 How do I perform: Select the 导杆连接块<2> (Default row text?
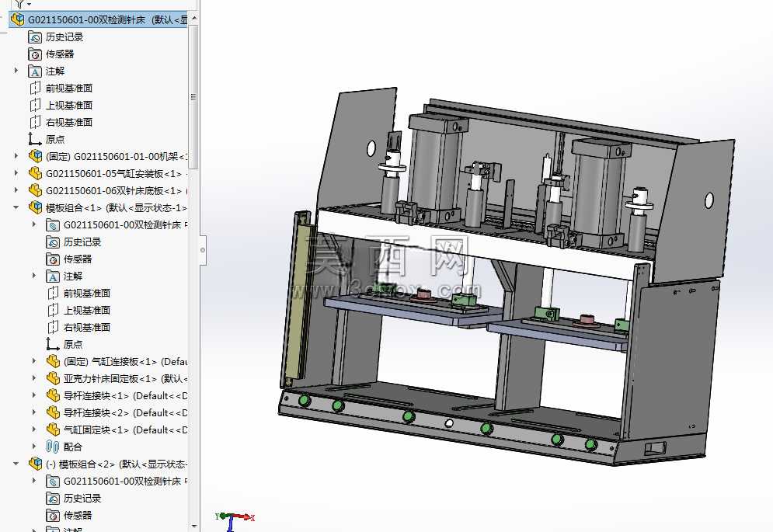pos(125,412)
